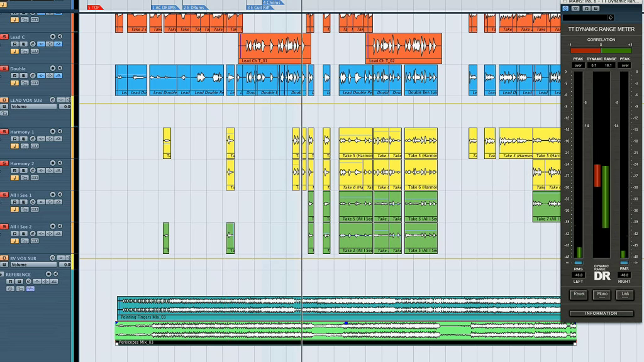
Task: Open channel settings (e) for Double track
Action: coord(33,75)
